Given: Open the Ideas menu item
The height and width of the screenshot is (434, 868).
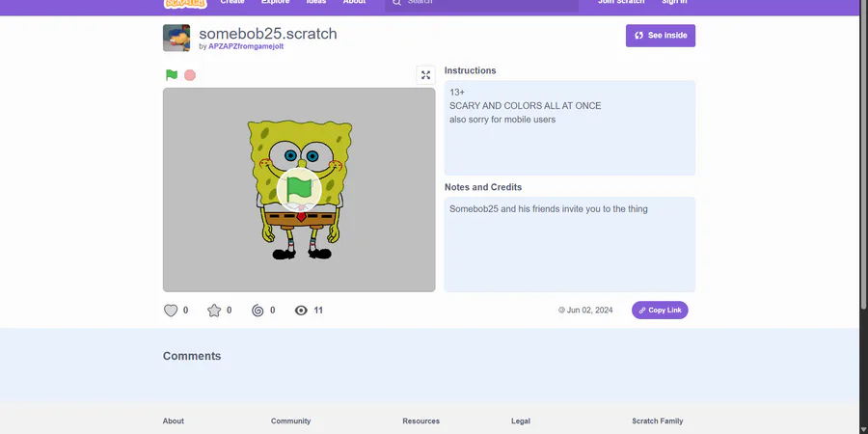Looking at the screenshot, I should pos(316,2).
